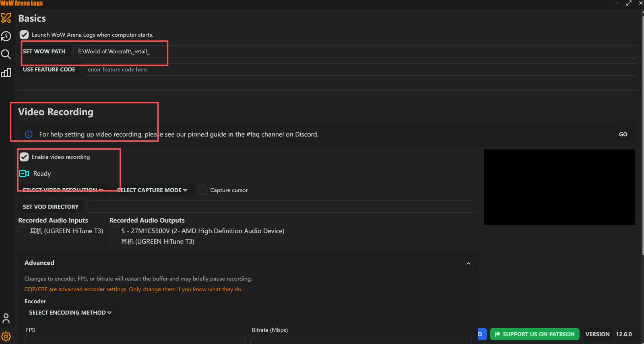The height and width of the screenshot is (344, 644).
Task: Open the Select Capture Mode dropdown
Action: 152,190
